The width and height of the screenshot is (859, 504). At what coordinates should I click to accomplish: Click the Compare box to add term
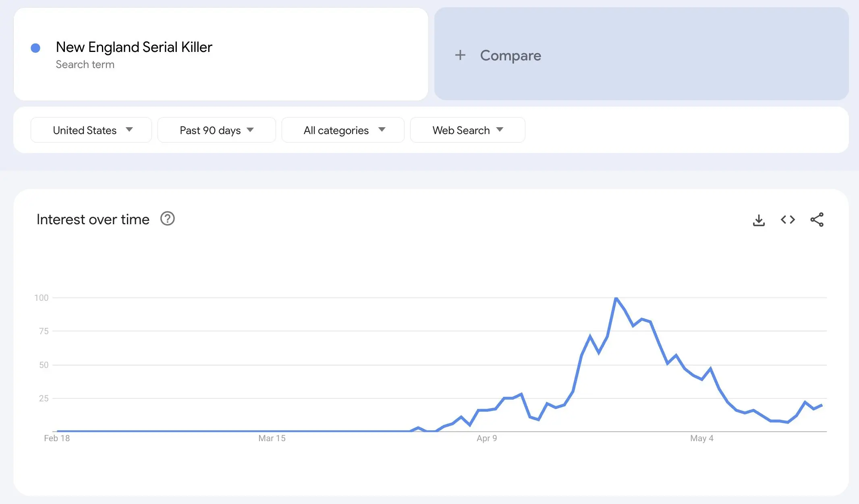(x=641, y=54)
